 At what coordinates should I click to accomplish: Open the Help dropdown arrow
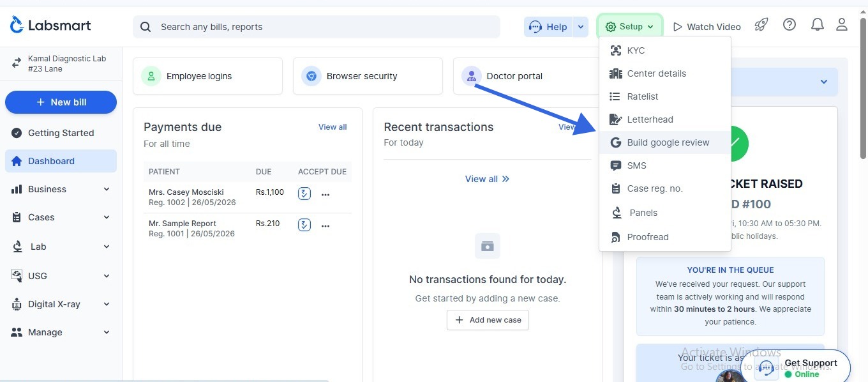(x=580, y=27)
